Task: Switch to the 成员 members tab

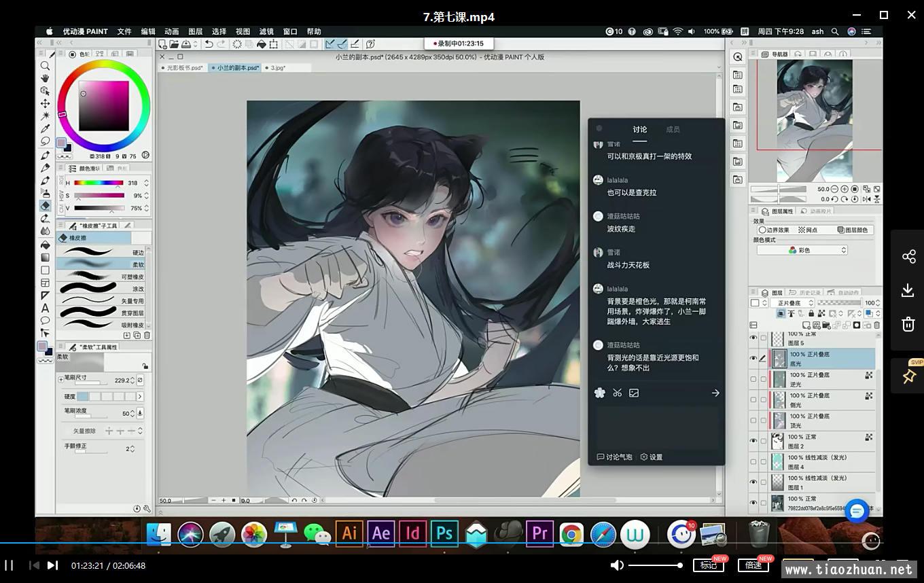Action: pos(673,130)
